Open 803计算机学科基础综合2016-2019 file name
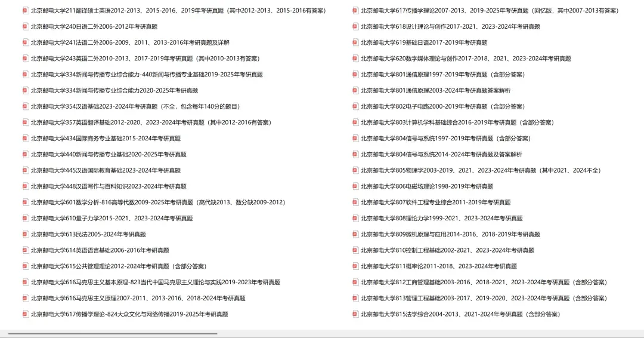 pos(457,122)
